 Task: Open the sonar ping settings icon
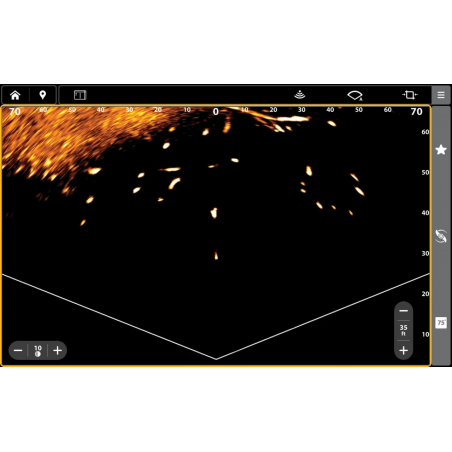300,95
